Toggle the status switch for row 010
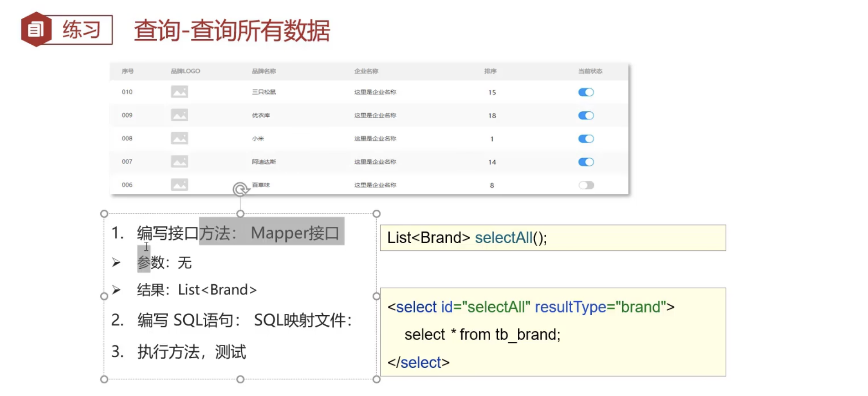The width and height of the screenshot is (868, 396). tap(586, 92)
